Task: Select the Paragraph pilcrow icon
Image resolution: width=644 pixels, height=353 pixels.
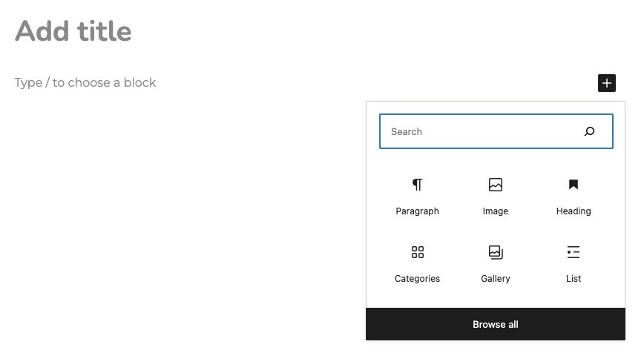Action: (x=417, y=185)
